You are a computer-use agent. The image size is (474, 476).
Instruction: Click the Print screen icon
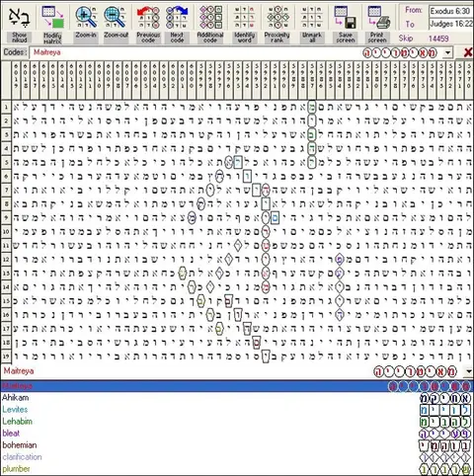coord(378,17)
